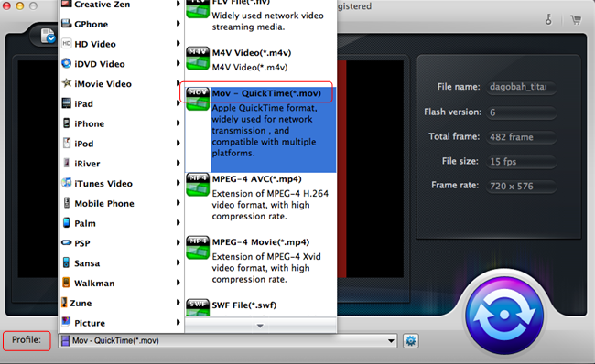The height and width of the screenshot is (364, 595).
Task: Click the Mobile Phone icon
Action: pyautogui.click(x=67, y=203)
